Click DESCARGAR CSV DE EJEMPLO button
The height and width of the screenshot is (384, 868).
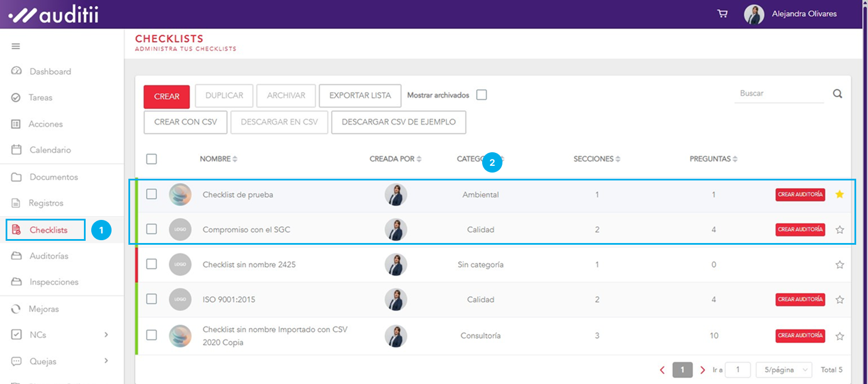click(x=398, y=122)
